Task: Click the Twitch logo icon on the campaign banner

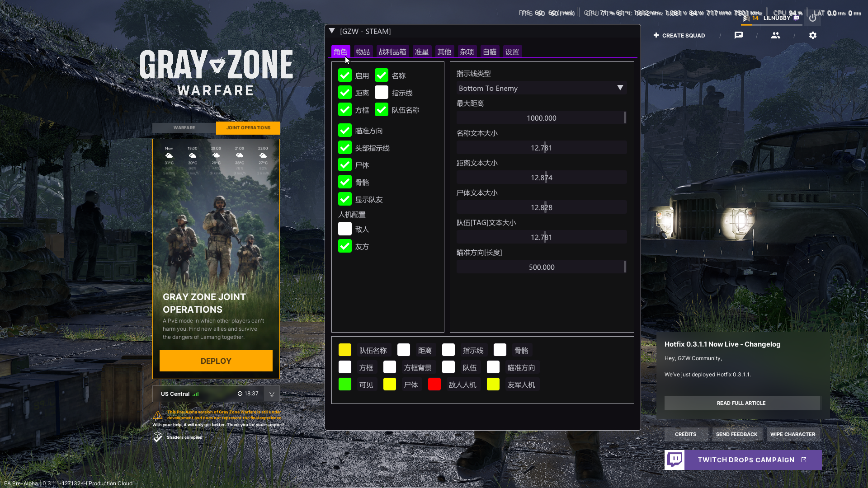Action: [x=675, y=460]
